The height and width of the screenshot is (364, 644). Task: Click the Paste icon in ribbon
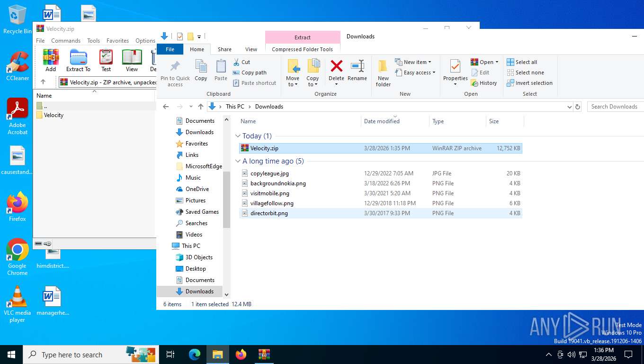221,70
